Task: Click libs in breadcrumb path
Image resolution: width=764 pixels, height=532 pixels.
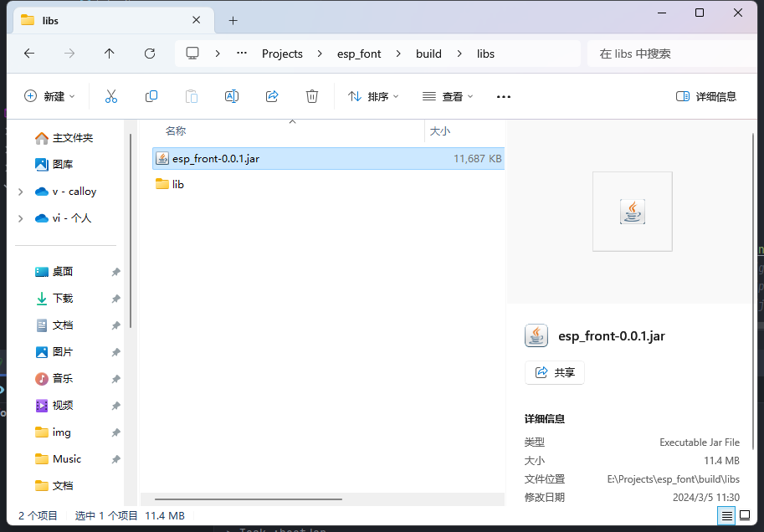Action: point(485,54)
